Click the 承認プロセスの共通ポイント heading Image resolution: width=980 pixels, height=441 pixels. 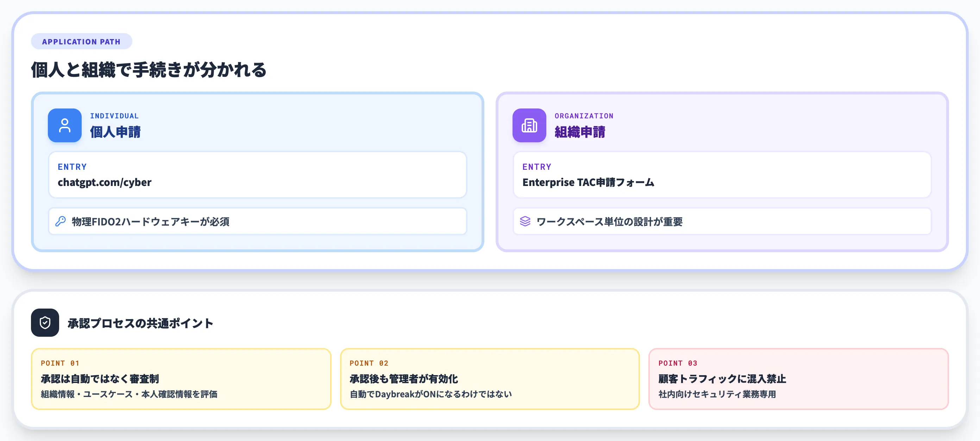(x=140, y=323)
